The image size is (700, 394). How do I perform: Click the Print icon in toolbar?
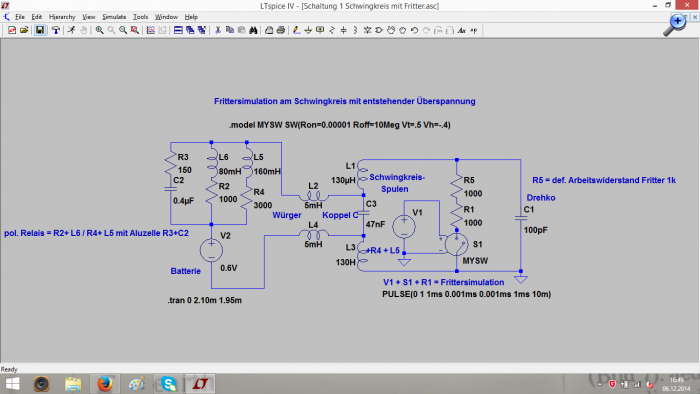(x=280, y=30)
